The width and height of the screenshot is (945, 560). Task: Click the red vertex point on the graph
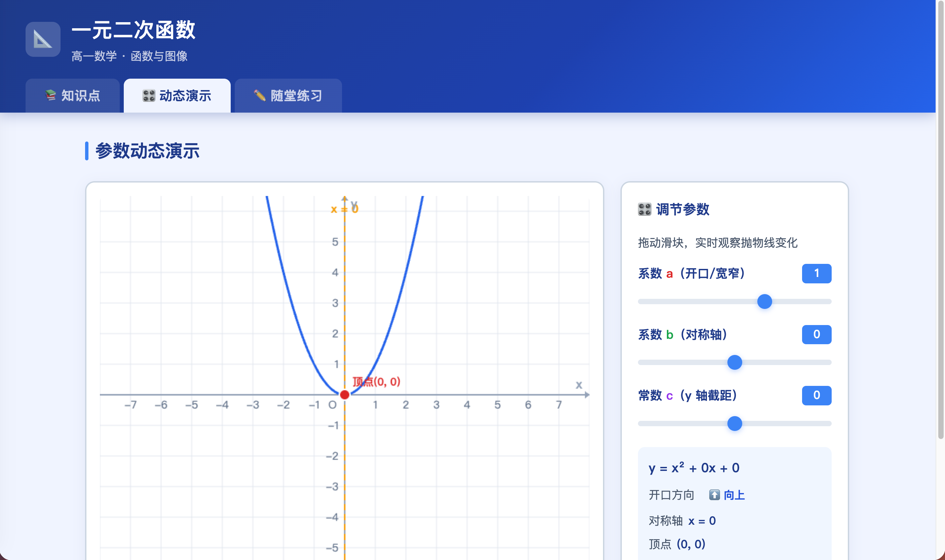[344, 395]
